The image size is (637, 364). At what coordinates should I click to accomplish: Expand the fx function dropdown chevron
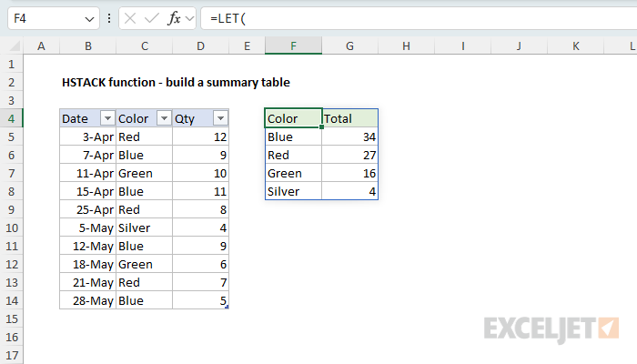[x=189, y=18]
